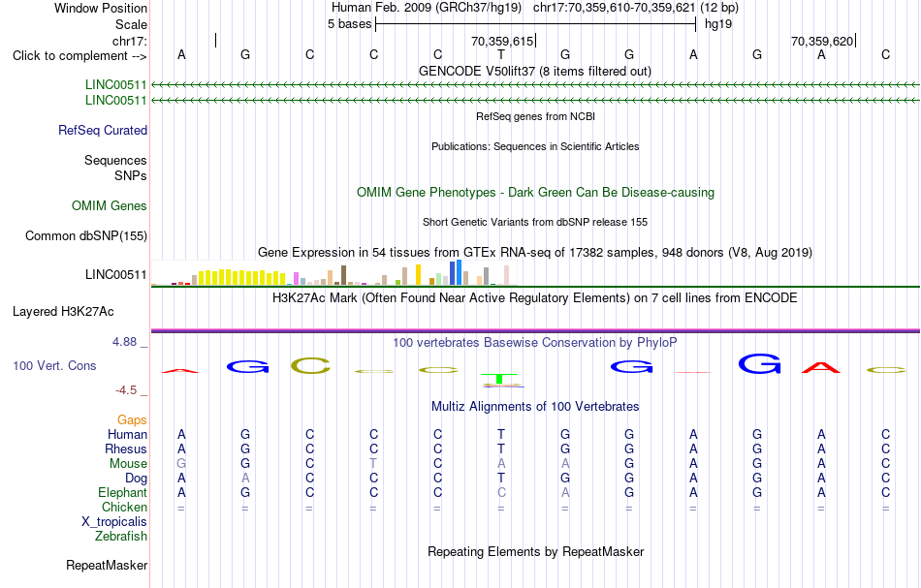Open the 'Layered H3K27Ac' track label
921x588 pixels.
pos(63,312)
